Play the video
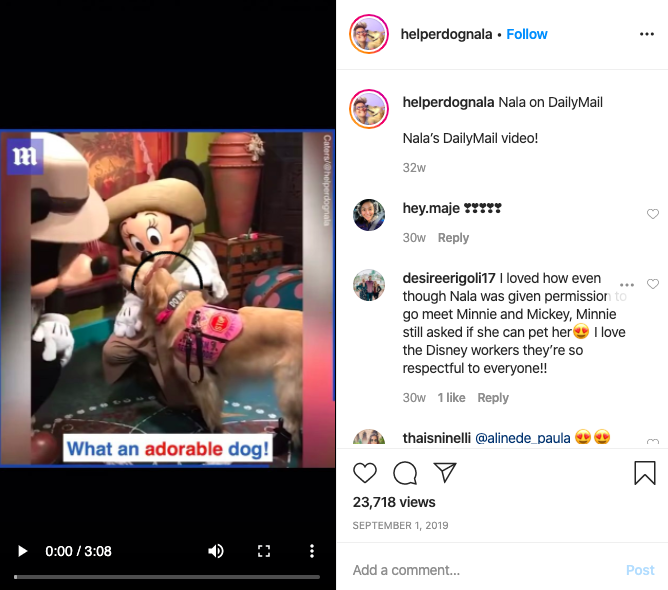Viewport: 668px width, 590px height. [23, 551]
